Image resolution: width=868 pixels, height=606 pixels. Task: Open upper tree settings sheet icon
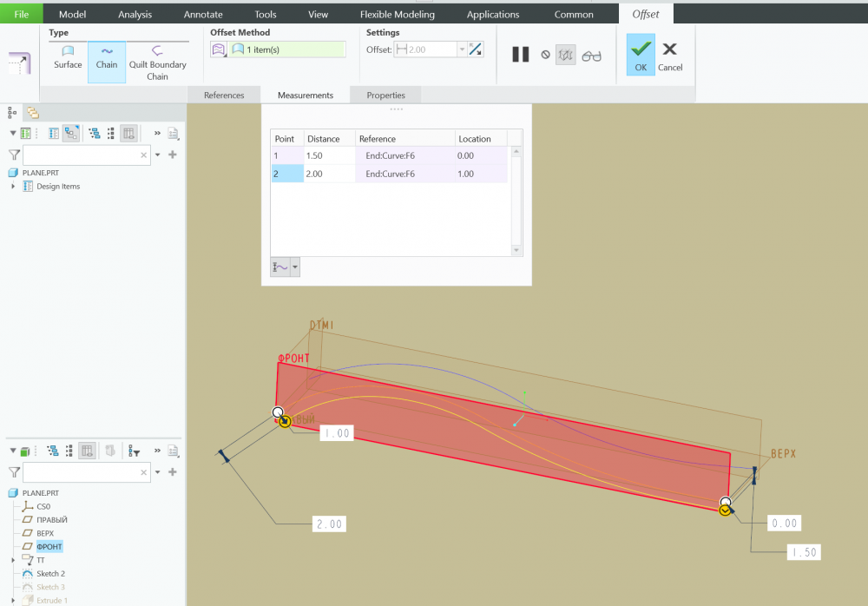[x=174, y=133]
